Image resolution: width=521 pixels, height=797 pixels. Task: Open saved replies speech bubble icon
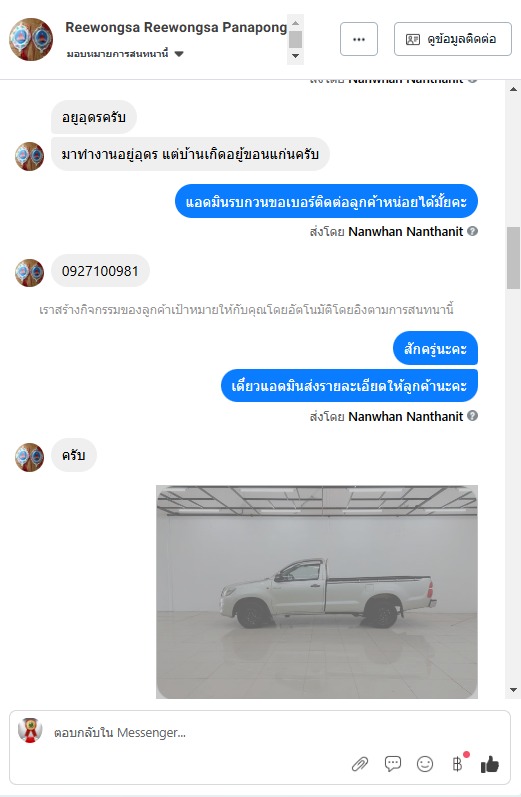click(x=392, y=763)
